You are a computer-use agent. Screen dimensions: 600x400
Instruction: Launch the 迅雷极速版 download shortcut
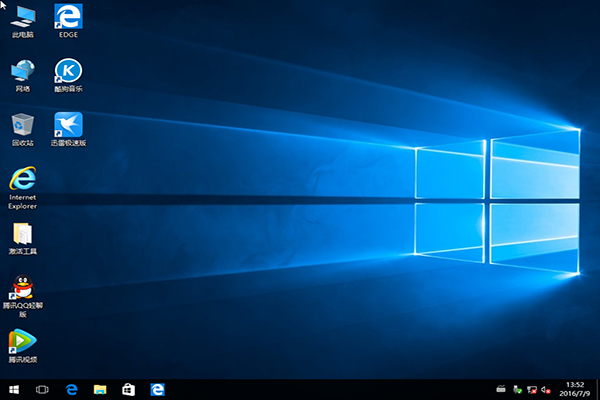point(68,125)
